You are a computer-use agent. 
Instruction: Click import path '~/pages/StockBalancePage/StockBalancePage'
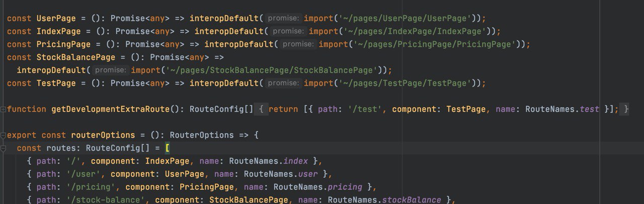[270, 70]
